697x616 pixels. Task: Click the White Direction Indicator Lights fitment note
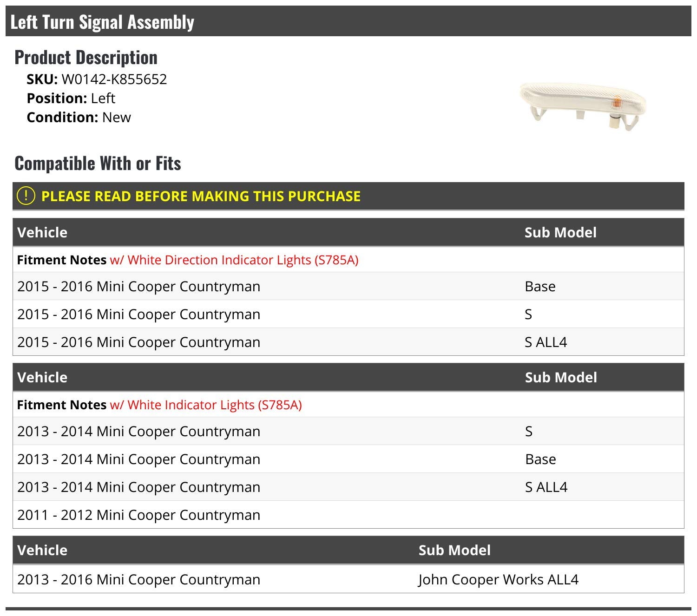coord(234,260)
